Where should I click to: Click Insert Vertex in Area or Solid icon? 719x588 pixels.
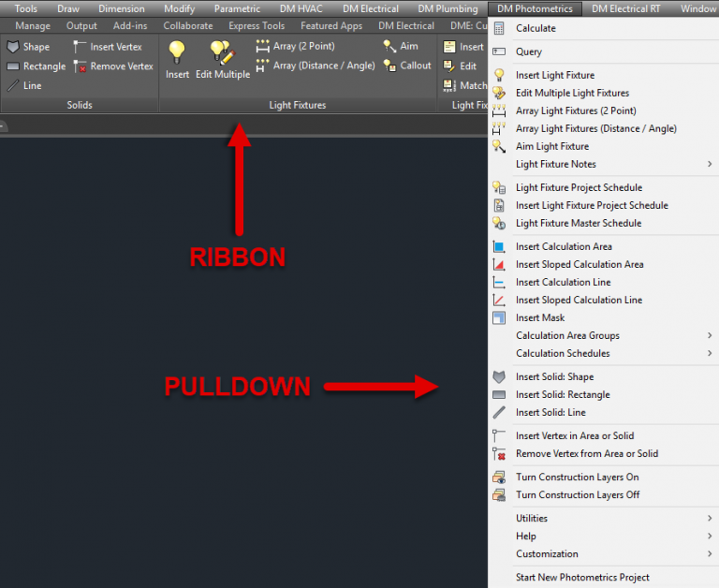499,435
